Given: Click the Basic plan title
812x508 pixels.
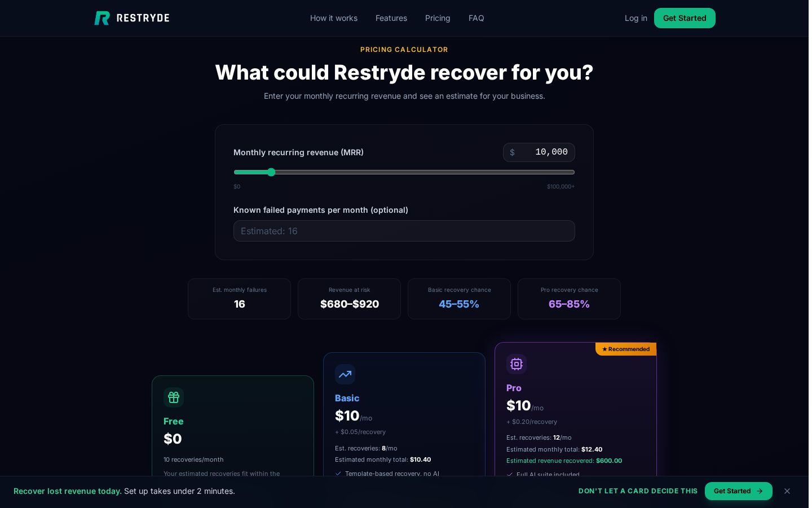Looking at the screenshot, I should pyautogui.click(x=347, y=398).
